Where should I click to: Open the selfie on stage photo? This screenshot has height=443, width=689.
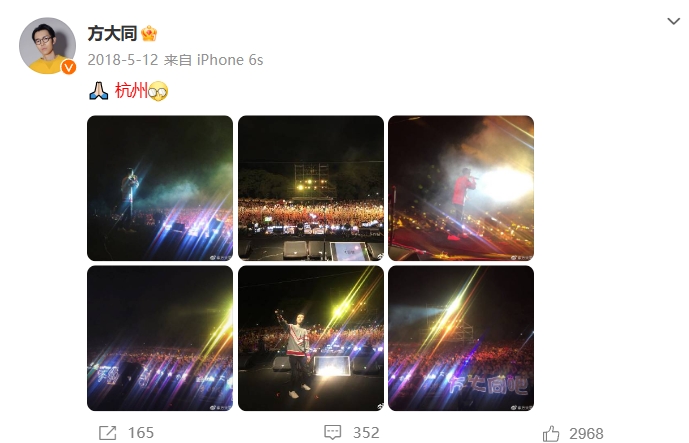(x=311, y=338)
